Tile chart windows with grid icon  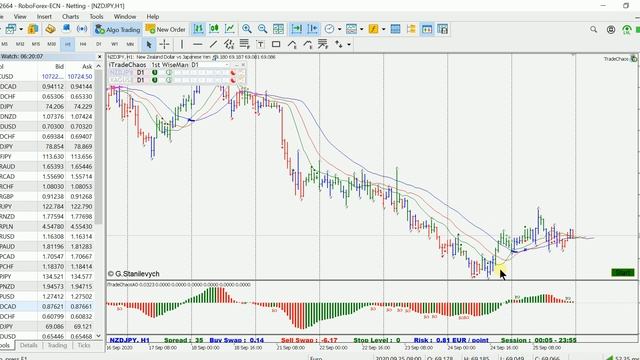[278, 29]
